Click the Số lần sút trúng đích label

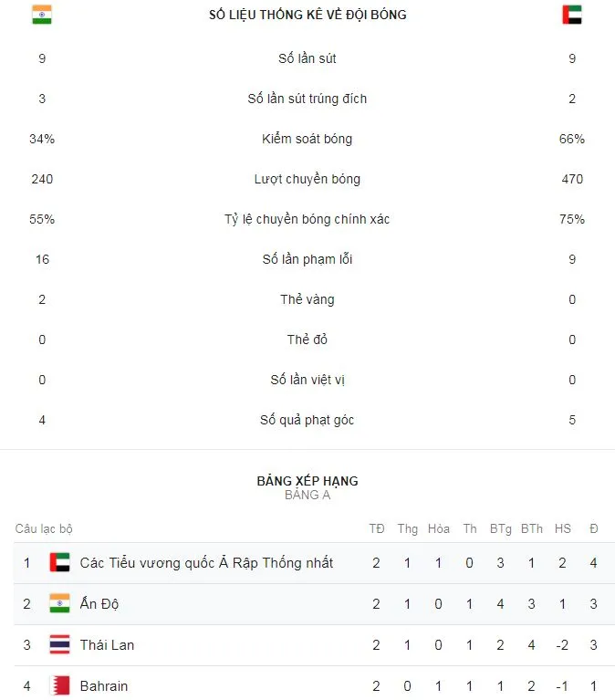point(307,99)
